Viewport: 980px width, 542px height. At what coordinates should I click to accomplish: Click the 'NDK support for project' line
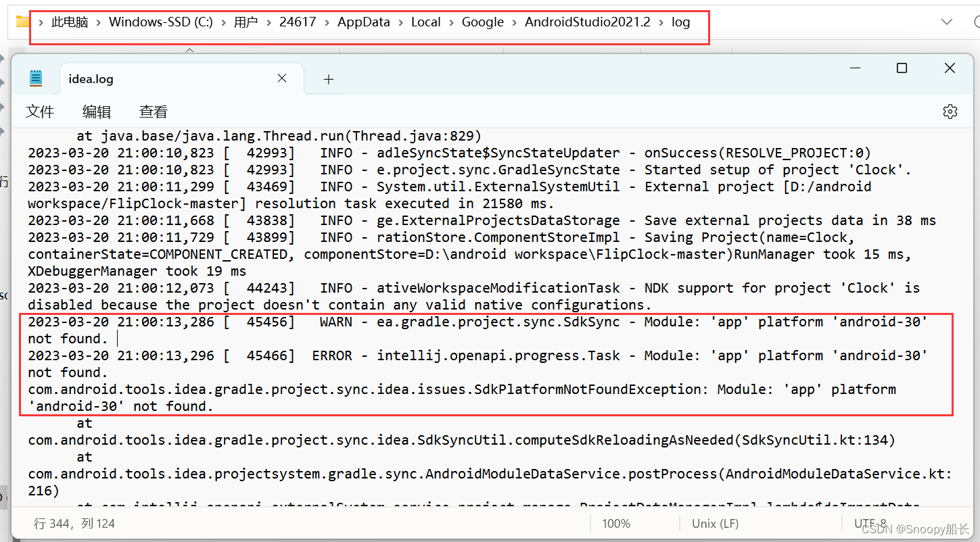474,296
